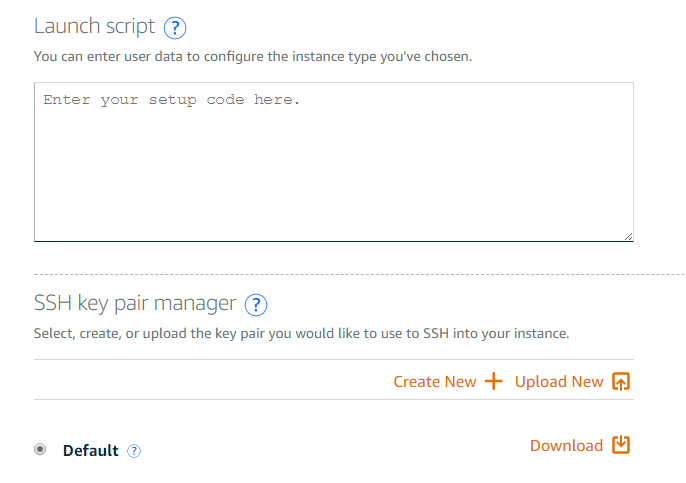Screen dimensions: 686x483
Task: Click the download arrow icon beside Download
Action: (x=621, y=445)
